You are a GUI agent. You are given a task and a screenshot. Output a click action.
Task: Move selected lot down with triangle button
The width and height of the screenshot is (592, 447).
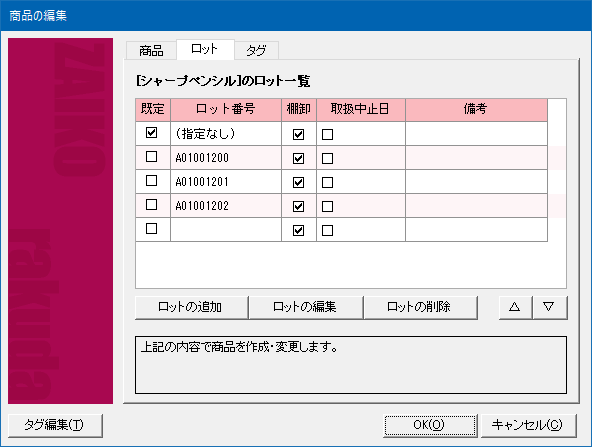[549, 307]
